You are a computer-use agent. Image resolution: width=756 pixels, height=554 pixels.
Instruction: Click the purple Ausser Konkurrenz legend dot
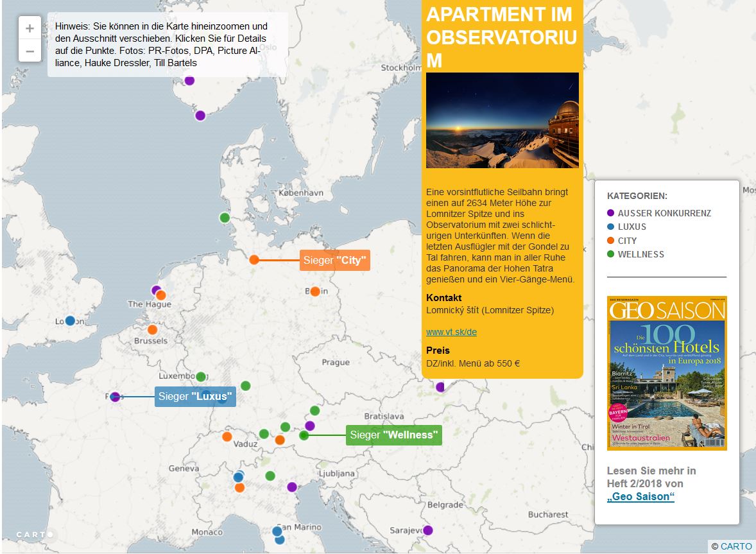[x=611, y=213]
